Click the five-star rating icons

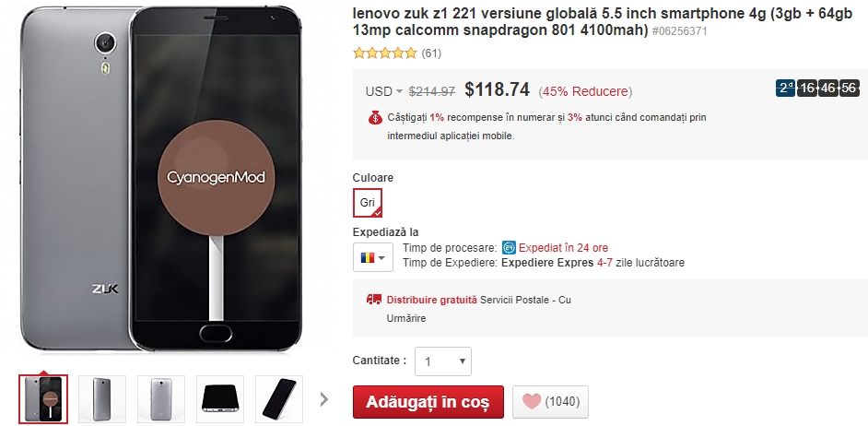click(385, 53)
